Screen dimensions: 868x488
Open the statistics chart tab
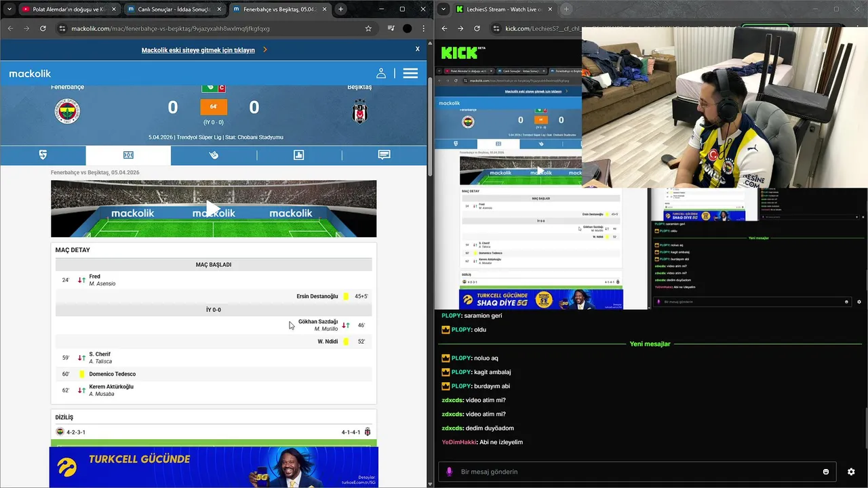[298, 155]
